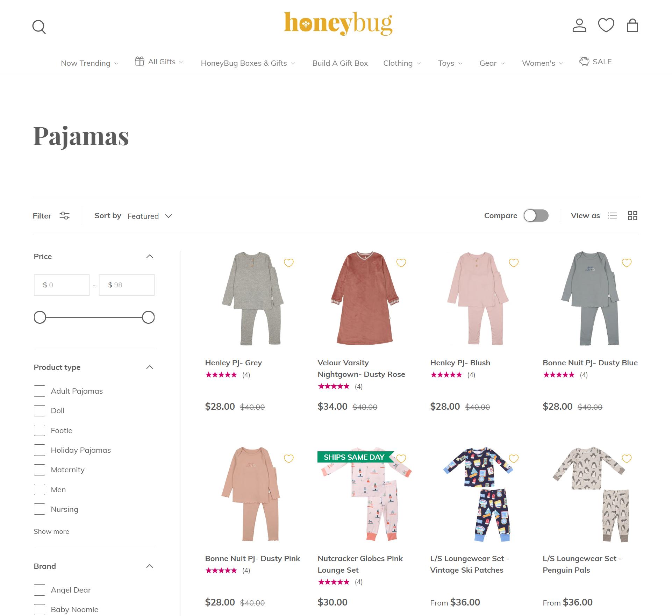672x616 pixels.
Task: Switch to grid view layout
Action: (632, 216)
